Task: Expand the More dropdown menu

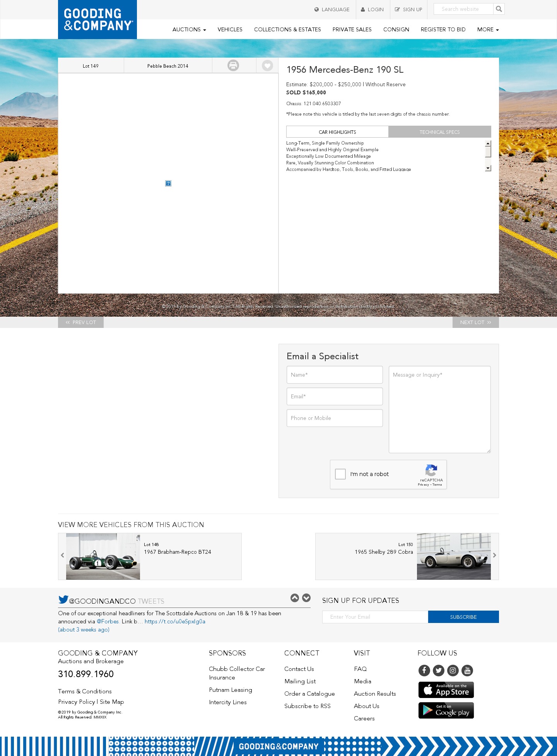Action: click(x=488, y=29)
